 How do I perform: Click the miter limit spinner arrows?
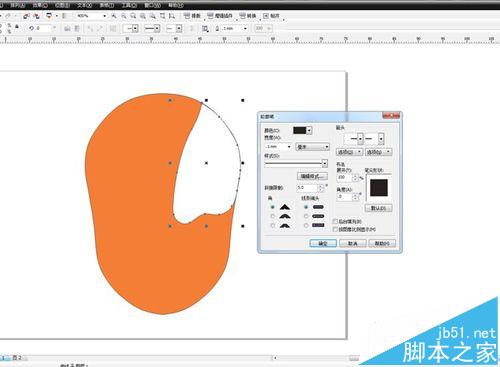(321, 188)
